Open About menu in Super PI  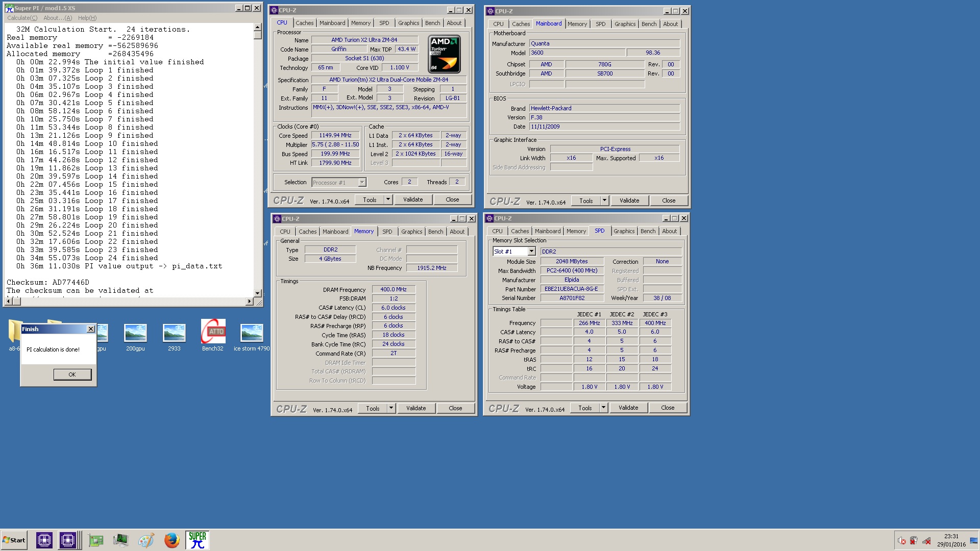[58, 18]
